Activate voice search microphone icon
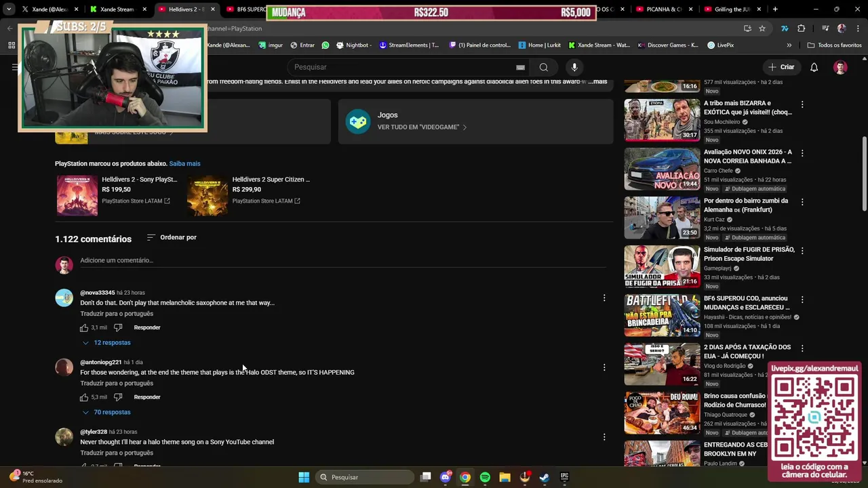Viewport: 868px width, 488px height. pyautogui.click(x=574, y=67)
